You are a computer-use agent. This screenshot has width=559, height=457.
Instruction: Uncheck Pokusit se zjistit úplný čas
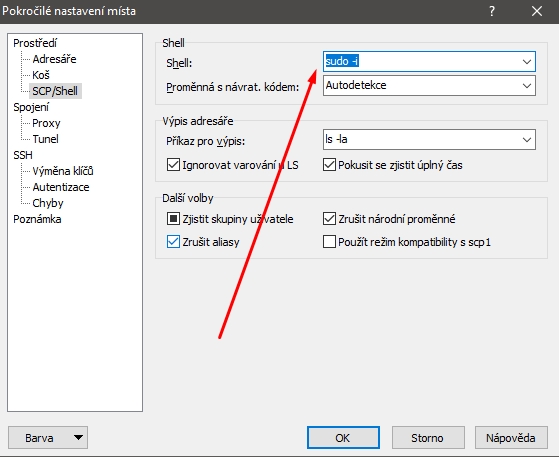(329, 165)
